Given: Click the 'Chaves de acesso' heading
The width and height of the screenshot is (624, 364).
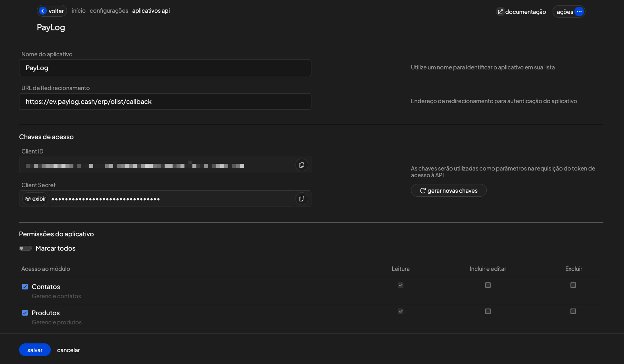Looking at the screenshot, I should coord(46,137).
